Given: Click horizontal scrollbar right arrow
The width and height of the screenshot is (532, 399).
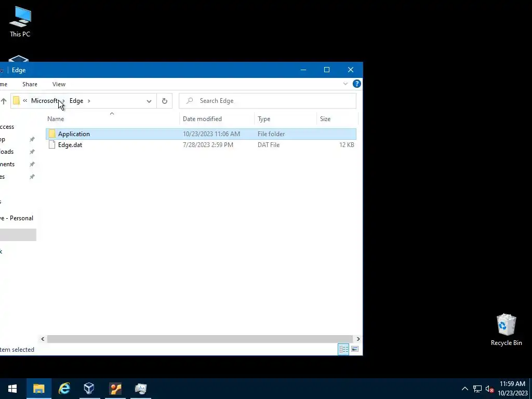Looking at the screenshot, I should [x=358, y=339].
